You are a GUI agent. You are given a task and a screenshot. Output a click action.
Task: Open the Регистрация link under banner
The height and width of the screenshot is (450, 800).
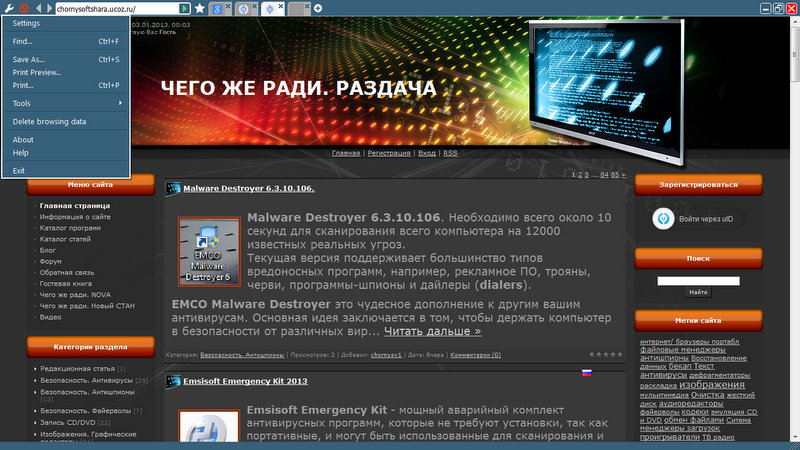tap(389, 153)
